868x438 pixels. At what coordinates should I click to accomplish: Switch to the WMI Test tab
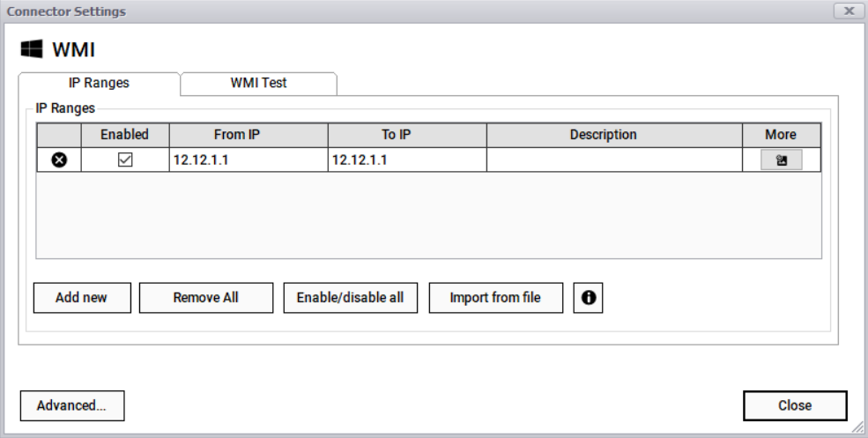click(258, 83)
